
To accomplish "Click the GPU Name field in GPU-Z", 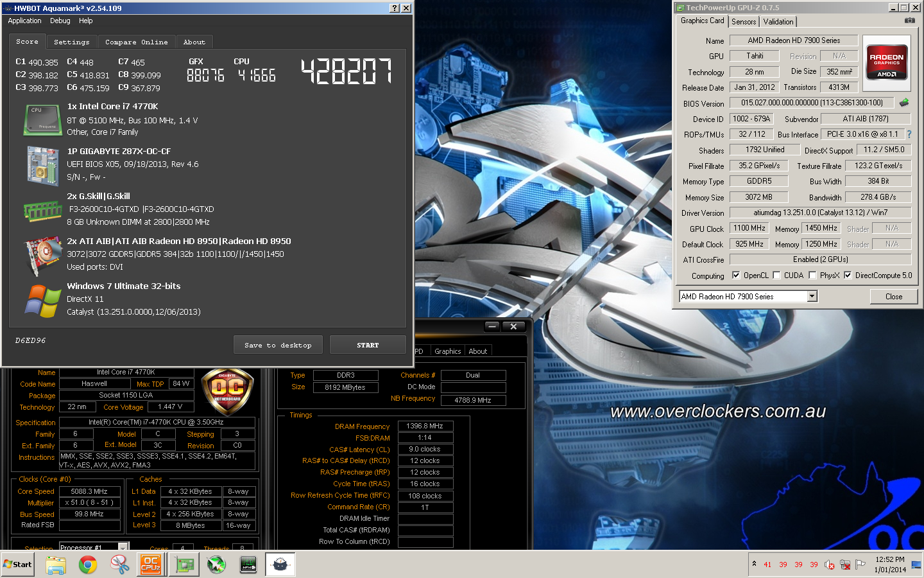I will click(794, 40).
